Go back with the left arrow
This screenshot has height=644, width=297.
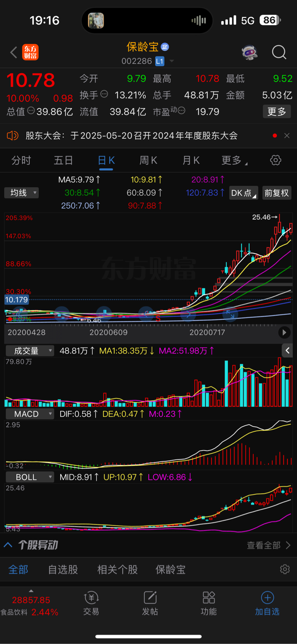point(14,52)
